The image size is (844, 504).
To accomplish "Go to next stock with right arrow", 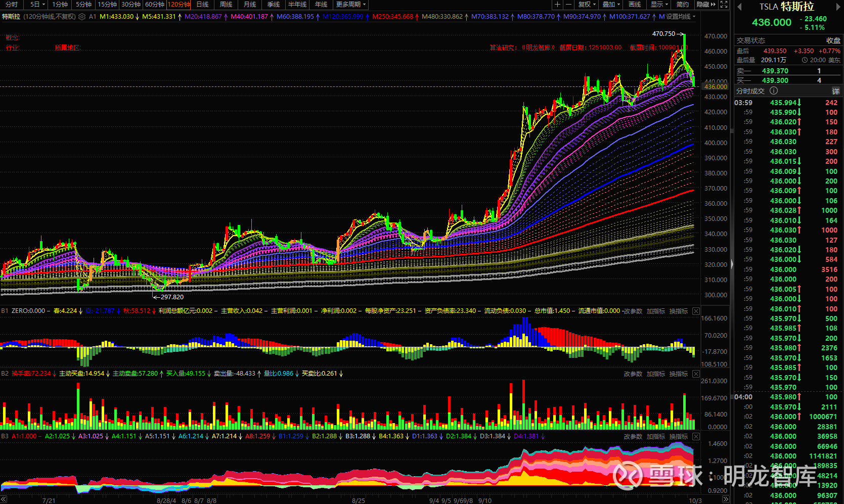I will tap(838, 7).
